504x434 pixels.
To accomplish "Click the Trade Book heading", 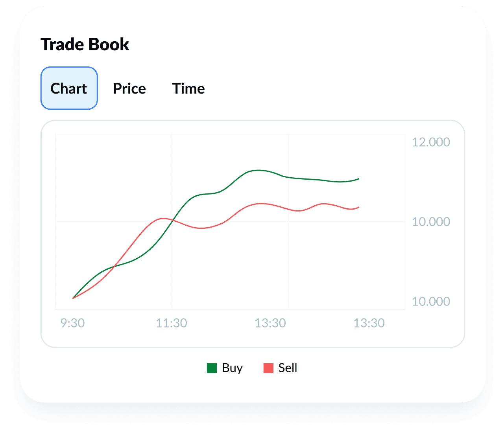I will point(85,44).
